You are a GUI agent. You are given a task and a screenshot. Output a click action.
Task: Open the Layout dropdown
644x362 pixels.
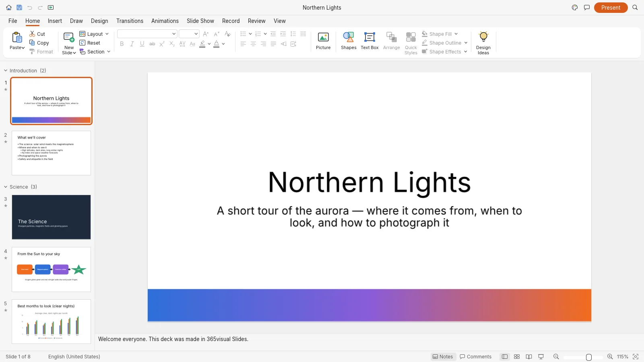click(94, 34)
